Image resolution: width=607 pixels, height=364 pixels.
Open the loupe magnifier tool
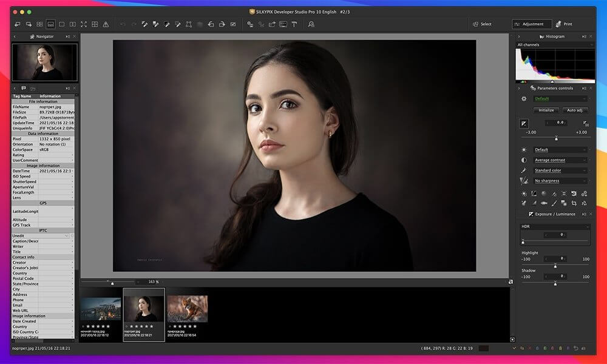point(311,24)
